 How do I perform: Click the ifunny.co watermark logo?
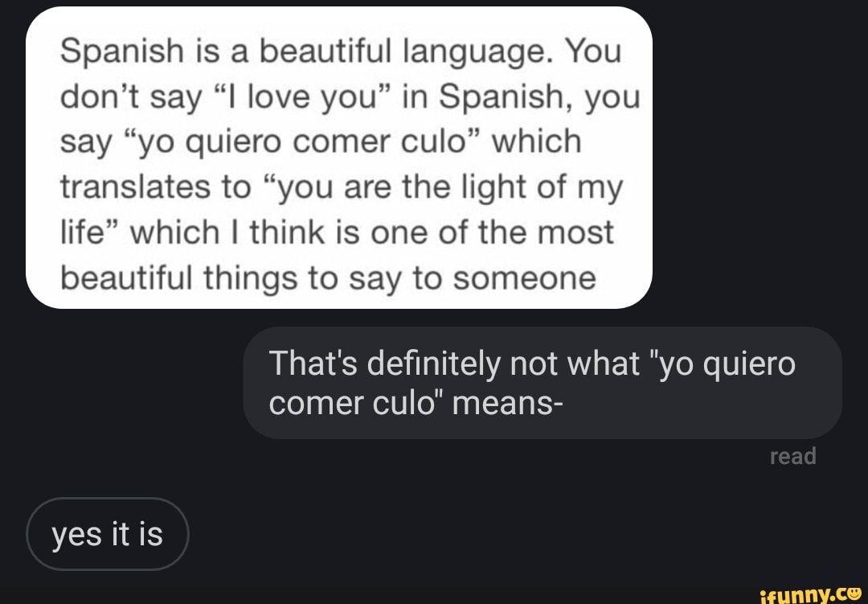[810, 593]
